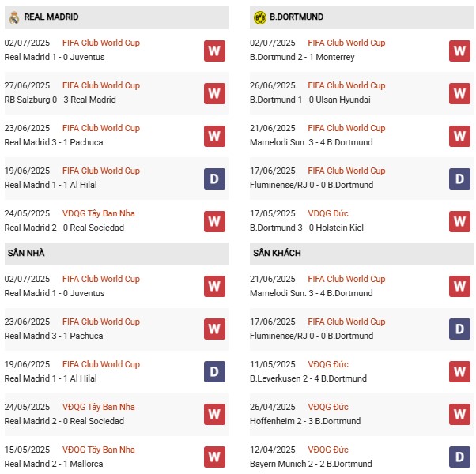Click the W badge for RB Salzburg match
The image size is (476, 474).
pyautogui.click(x=213, y=93)
